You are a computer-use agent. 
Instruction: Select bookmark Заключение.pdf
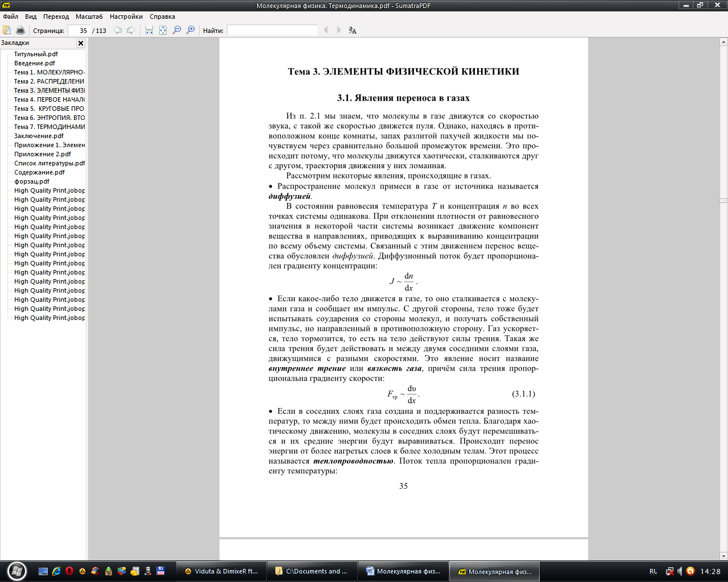(x=39, y=136)
